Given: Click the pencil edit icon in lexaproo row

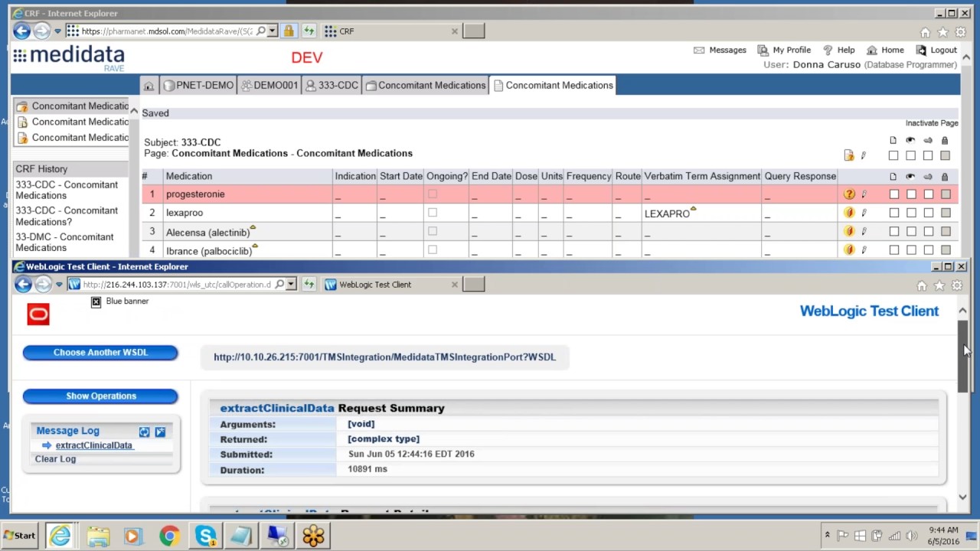Looking at the screenshot, I should (x=864, y=213).
